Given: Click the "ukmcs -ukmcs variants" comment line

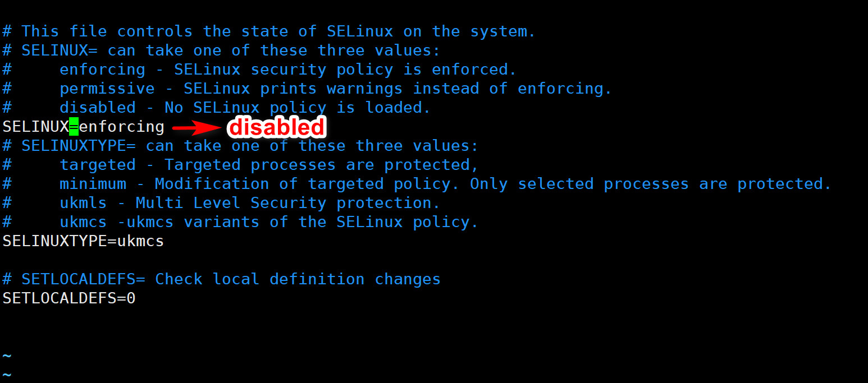Looking at the screenshot, I should pyautogui.click(x=269, y=222).
